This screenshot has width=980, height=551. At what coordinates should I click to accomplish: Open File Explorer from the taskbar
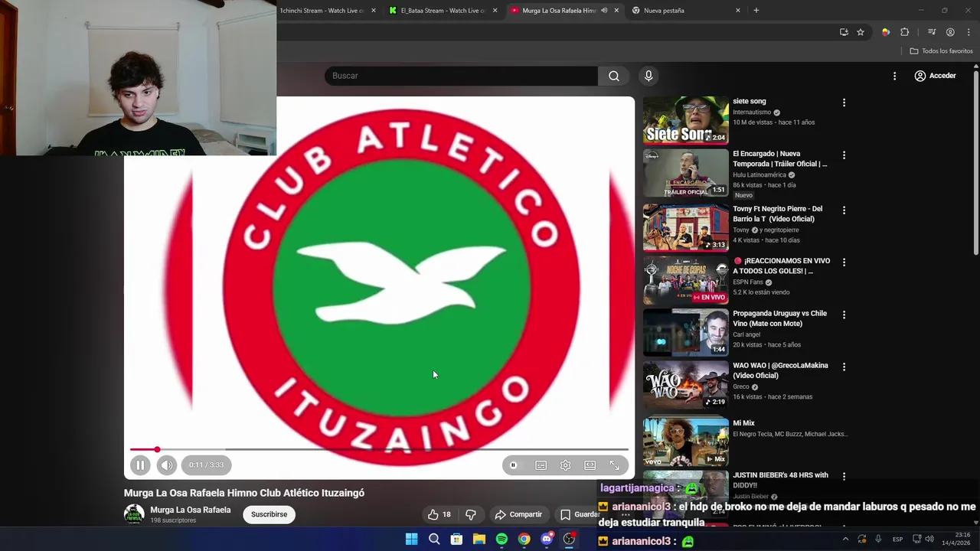[x=479, y=540]
